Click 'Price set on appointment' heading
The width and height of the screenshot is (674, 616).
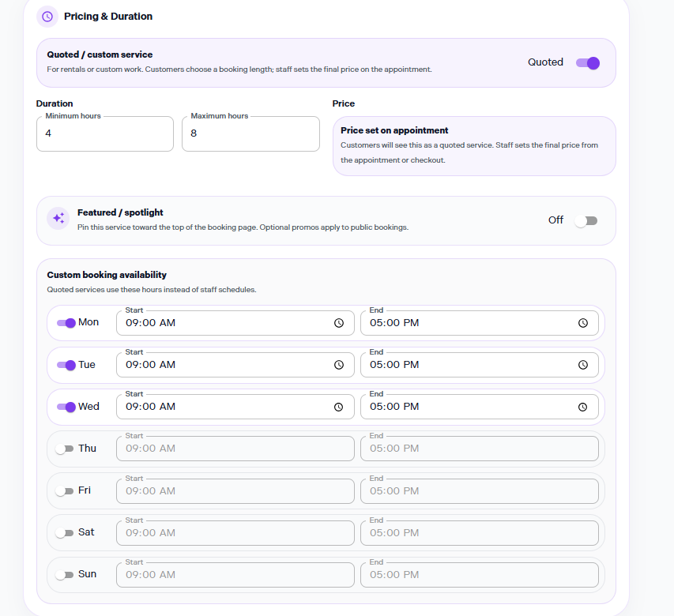(394, 130)
